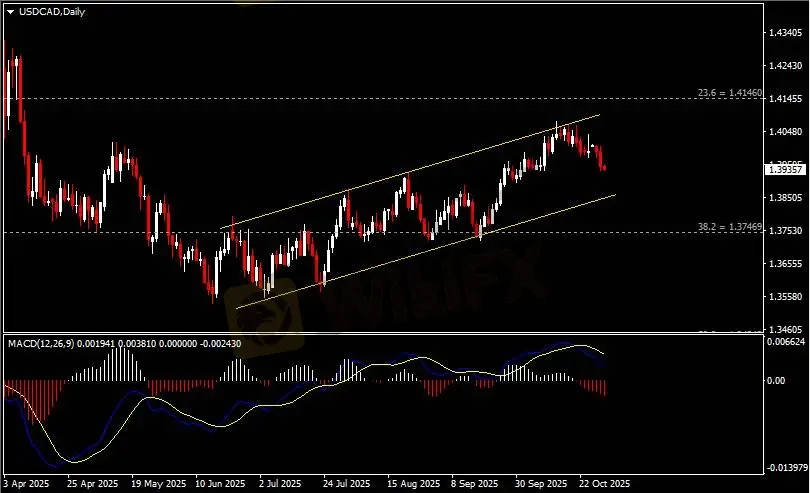Click the 24 Jul 2025 date label

click(347, 484)
